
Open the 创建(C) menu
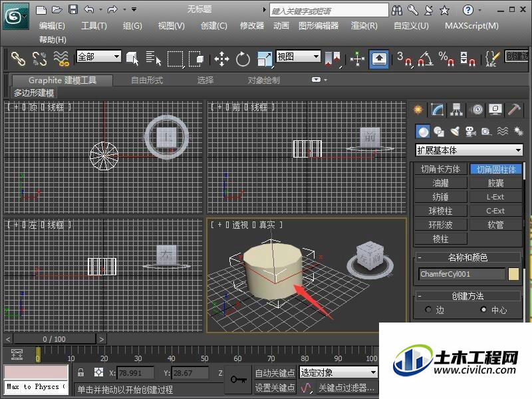tap(213, 26)
